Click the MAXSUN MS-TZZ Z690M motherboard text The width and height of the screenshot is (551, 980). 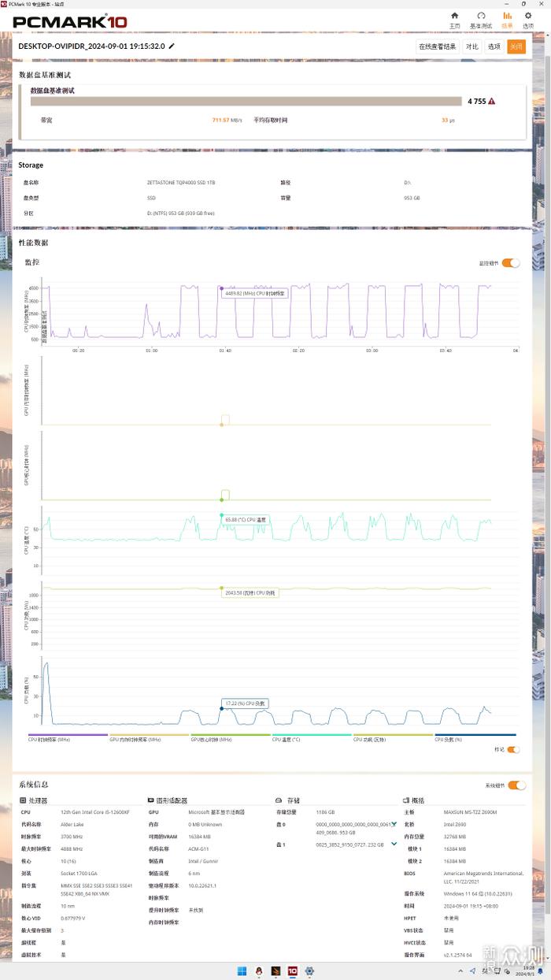click(x=471, y=811)
